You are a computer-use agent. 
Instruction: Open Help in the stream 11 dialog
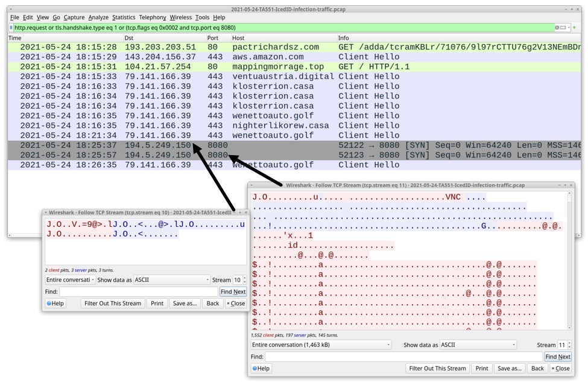(262, 368)
